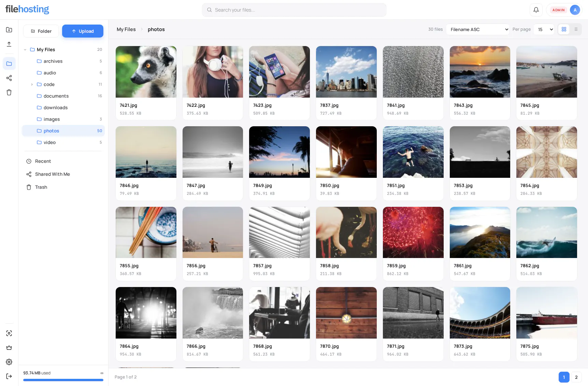The width and height of the screenshot is (588, 386).
Task: Open the 7862.jpg surfer thumbnail
Action: tap(547, 232)
